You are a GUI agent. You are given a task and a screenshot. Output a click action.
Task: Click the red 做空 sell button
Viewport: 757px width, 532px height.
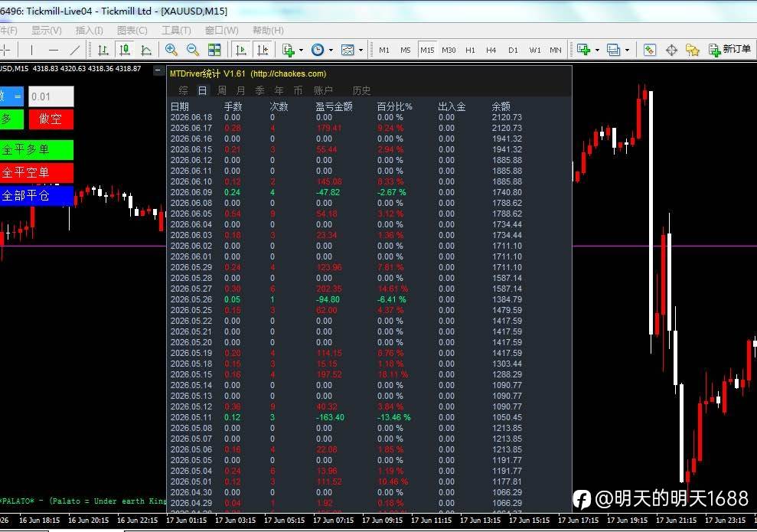(x=51, y=119)
